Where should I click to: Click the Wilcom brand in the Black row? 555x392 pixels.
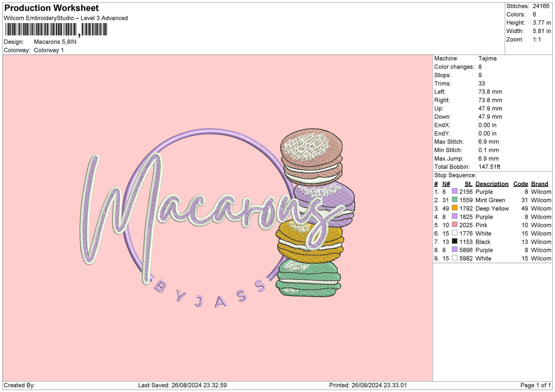[541, 242]
